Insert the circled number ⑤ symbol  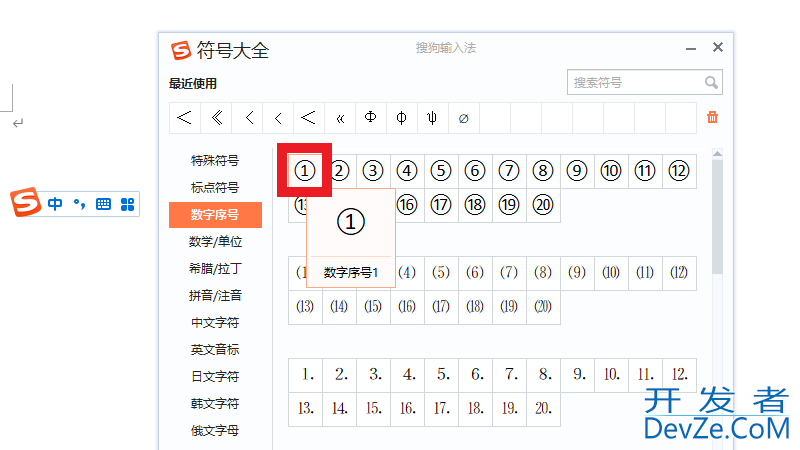tap(441, 171)
